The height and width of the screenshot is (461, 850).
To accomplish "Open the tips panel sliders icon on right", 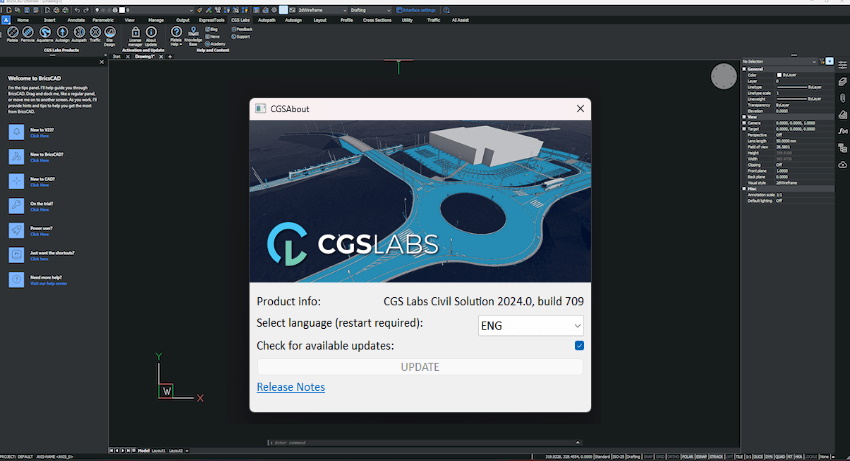I will [x=842, y=65].
